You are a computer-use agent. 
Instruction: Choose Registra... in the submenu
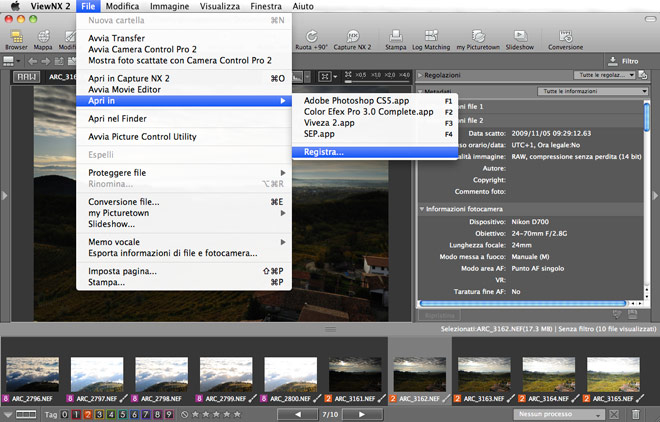pyautogui.click(x=375, y=152)
